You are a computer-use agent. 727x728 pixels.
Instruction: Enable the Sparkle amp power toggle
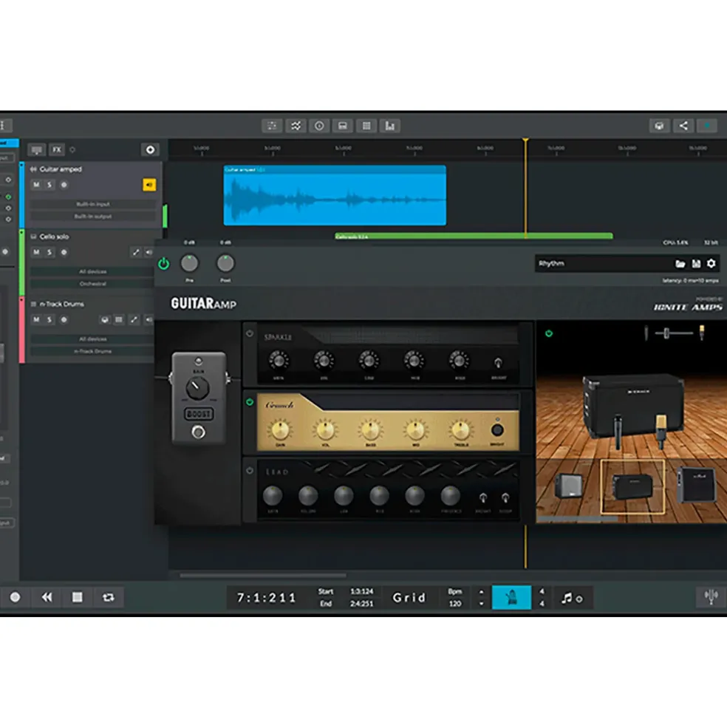tap(250, 333)
